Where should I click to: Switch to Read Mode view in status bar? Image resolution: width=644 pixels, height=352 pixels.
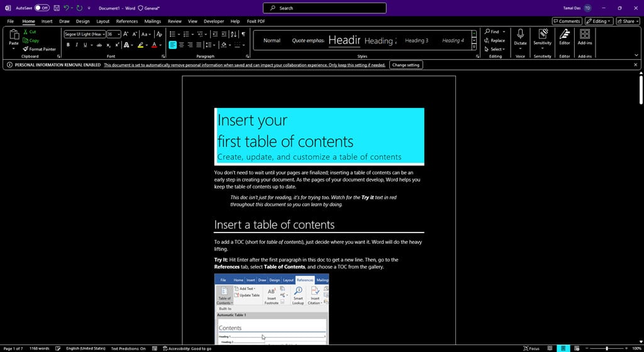click(550, 348)
